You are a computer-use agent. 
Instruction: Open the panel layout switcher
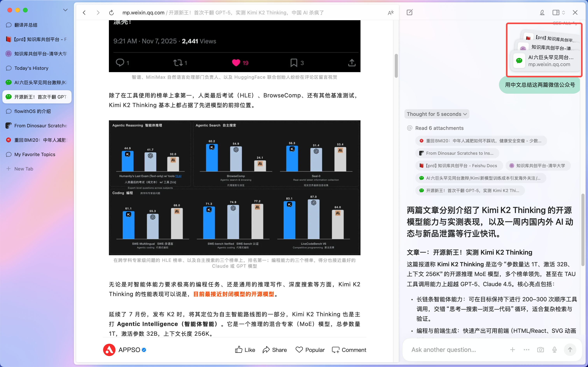[x=558, y=13]
